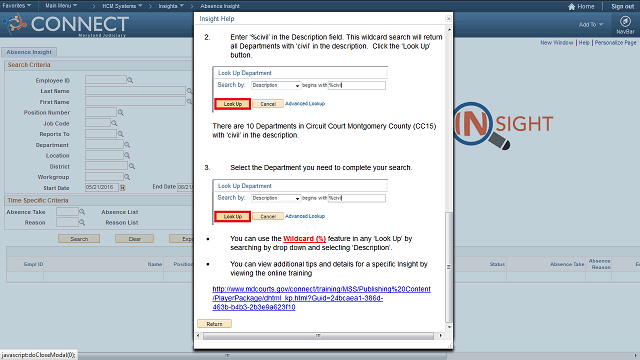The height and width of the screenshot is (360, 640).
Task: Open the New Window link
Action: pos(557,42)
